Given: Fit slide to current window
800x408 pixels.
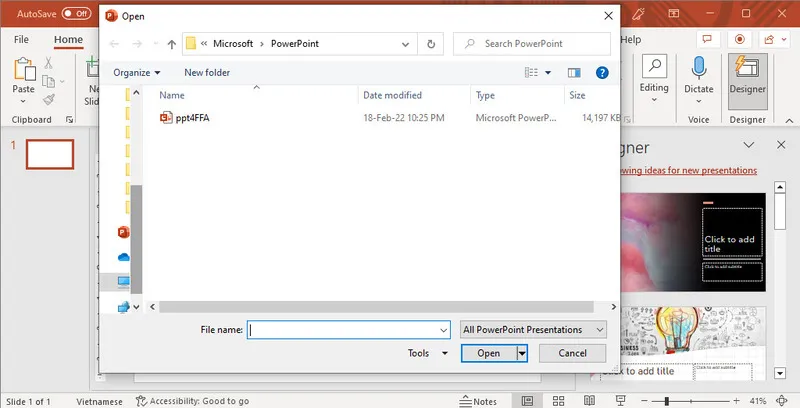Looking at the screenshot, I should pos(782,401).
